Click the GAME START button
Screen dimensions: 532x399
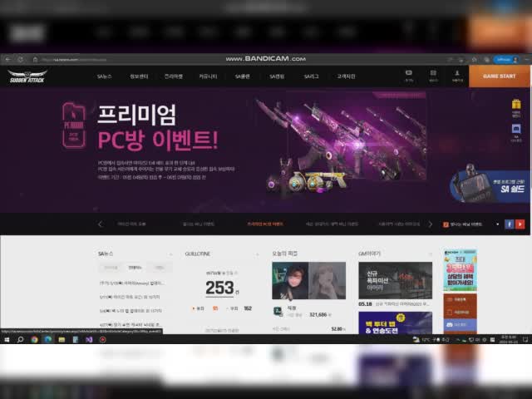coord(499,76)
